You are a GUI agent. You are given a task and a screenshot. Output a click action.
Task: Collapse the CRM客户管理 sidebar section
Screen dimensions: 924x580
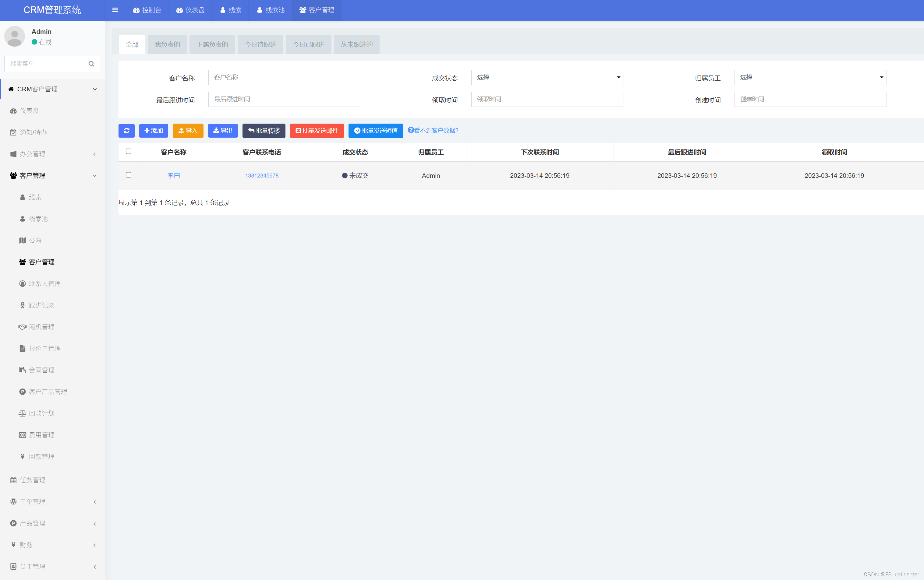point(52,89)
